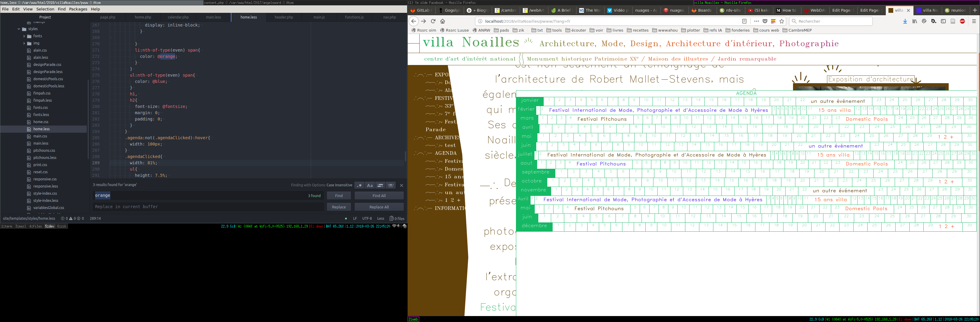
Task: Click the Replace in current buffer field
Action: [x=208, y=207]
